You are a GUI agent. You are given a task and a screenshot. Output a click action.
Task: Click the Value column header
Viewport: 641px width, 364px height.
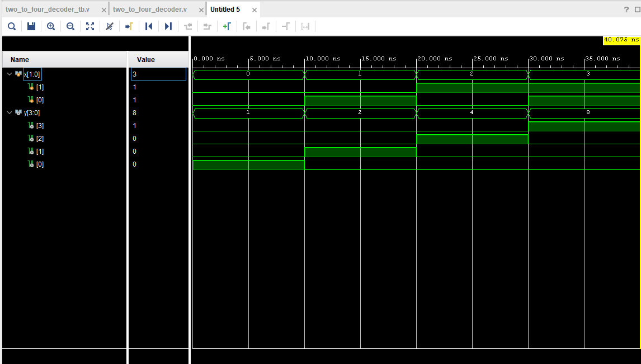pyautogui.click(x=146, y=60)
